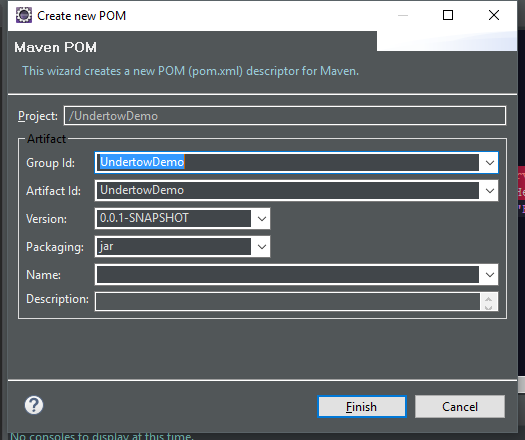Screen dimensions: 525x440
Task: Click the Description up stepper arrow
Action: [x=489, y=299]
